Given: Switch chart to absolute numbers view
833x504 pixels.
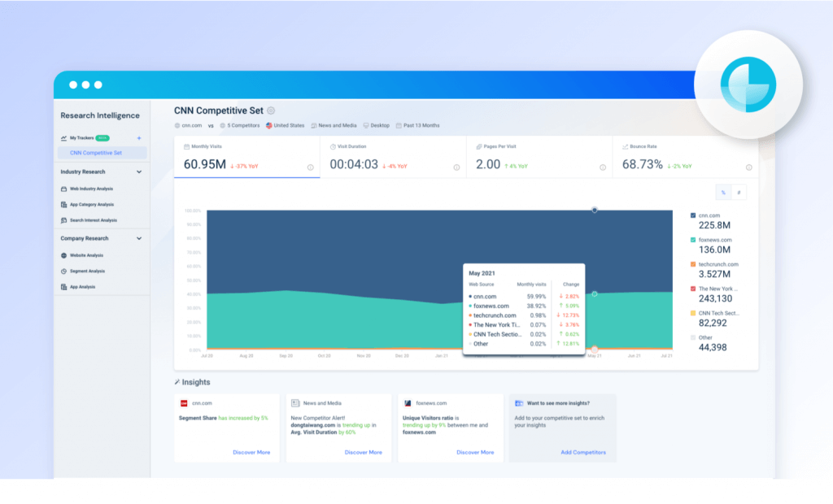Looking at the screenshot, I should 739,192.
